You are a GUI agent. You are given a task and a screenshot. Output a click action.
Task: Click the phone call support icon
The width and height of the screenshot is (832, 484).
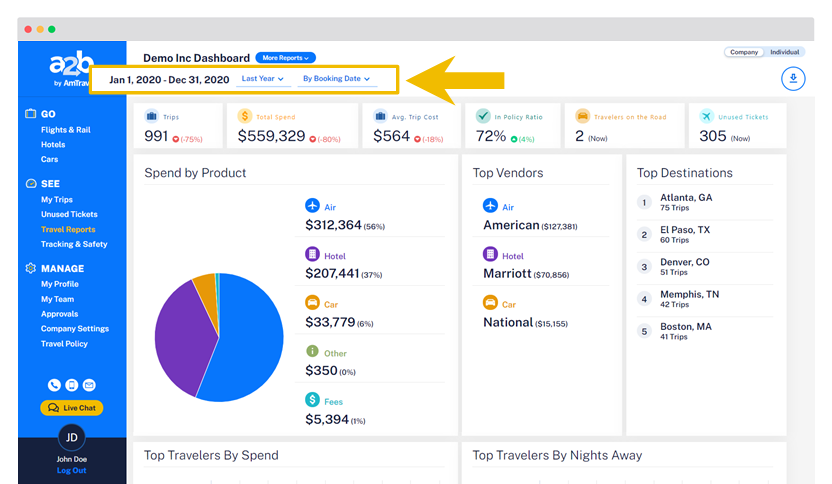point(54,385)
